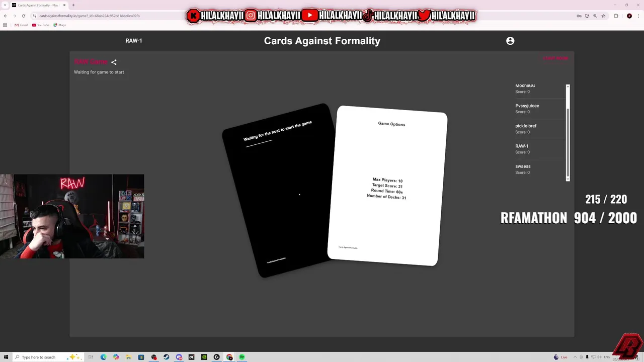Viewport: 644px width, 362px height.
Task: Open Chrome from the taskbar
Action: pos(229,357)
